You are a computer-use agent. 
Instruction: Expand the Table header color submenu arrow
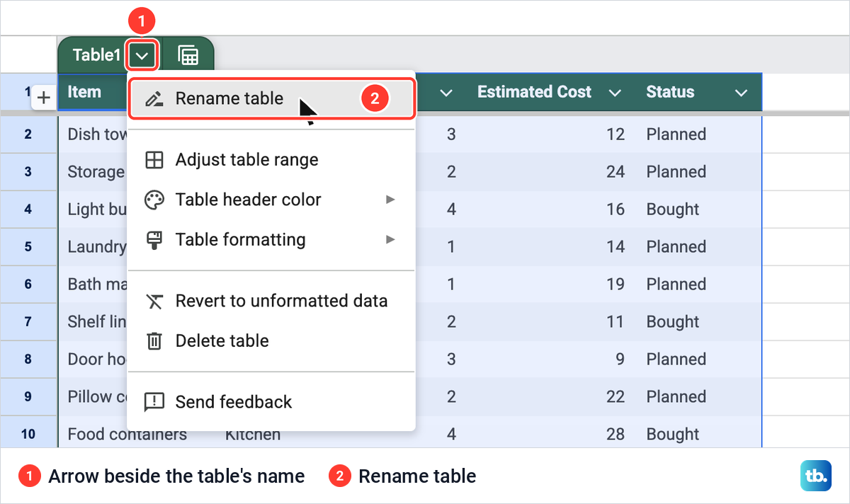pos(390,200)
